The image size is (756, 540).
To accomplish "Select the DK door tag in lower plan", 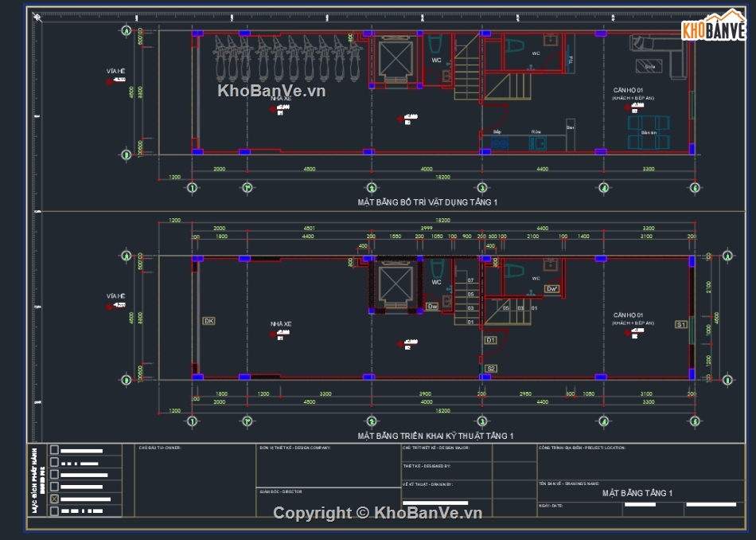I will tap(208, 321).
